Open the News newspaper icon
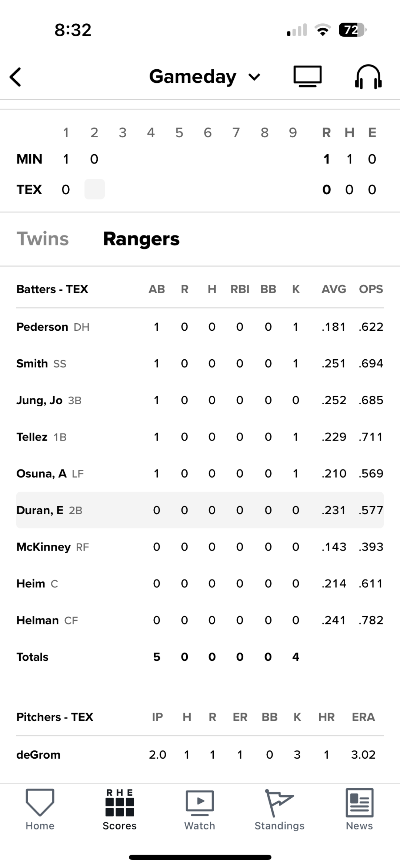Viewport: 400px width, 868px height. point(359,803)
